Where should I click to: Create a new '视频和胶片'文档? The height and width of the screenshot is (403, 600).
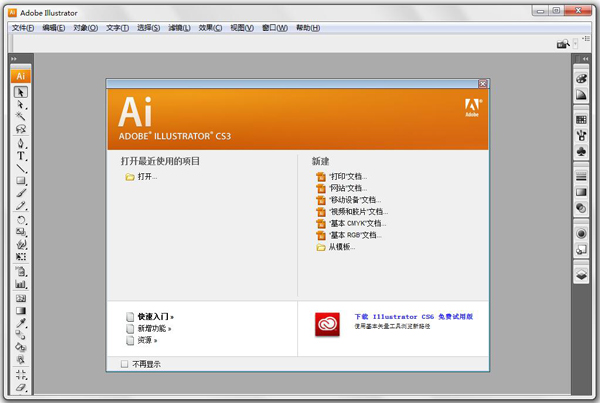coord(359,211)
